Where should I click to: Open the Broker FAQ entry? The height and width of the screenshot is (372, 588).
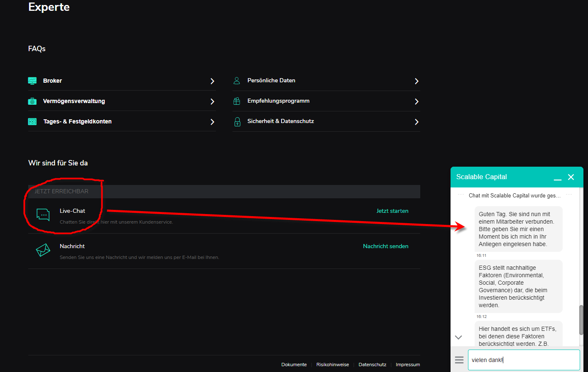pos(122,81)
